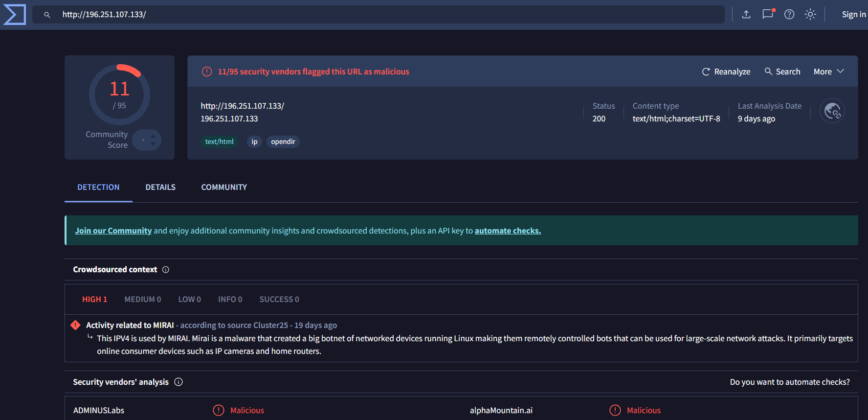Click the text/html tag
Viewport: 868px width, 420px height.
pyautogui.click(x=219, y=142)
